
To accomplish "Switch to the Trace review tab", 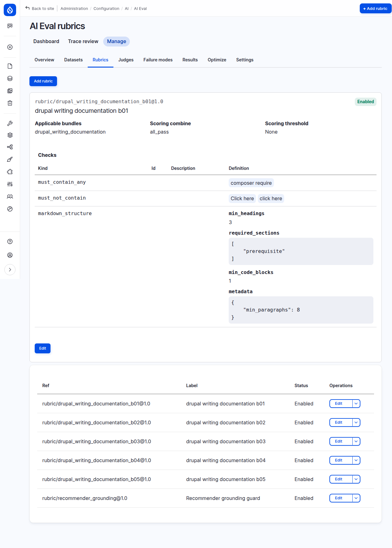I will 83,41.
